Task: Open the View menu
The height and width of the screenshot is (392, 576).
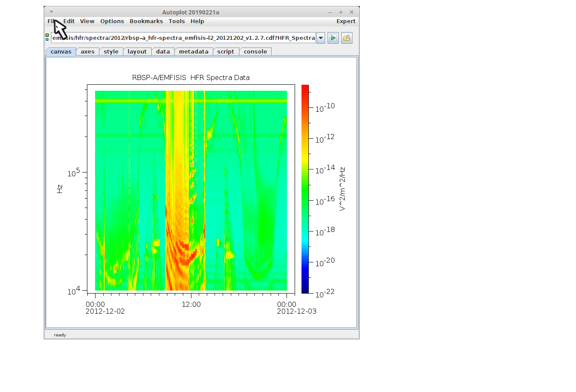Action: [x=87, y=21]
